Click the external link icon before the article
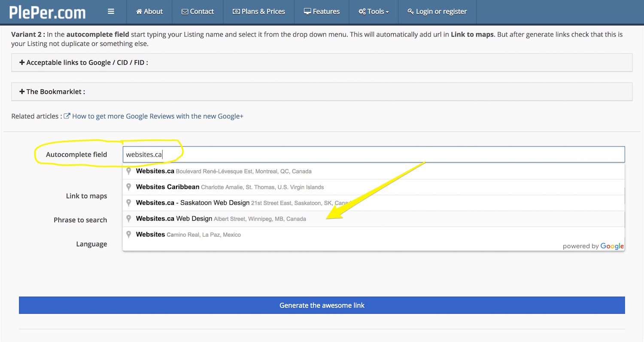 tap(67, 116)
